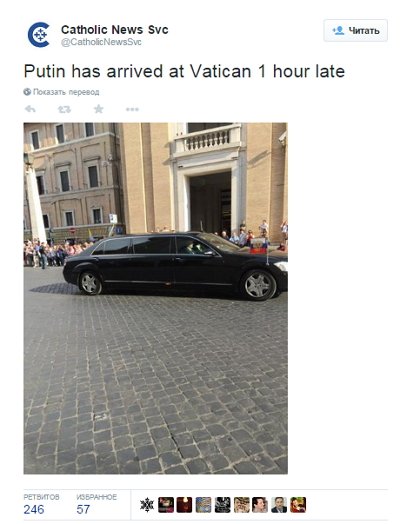Click the avatar of man in suit
400x524 pixels.
coord(279,505)
